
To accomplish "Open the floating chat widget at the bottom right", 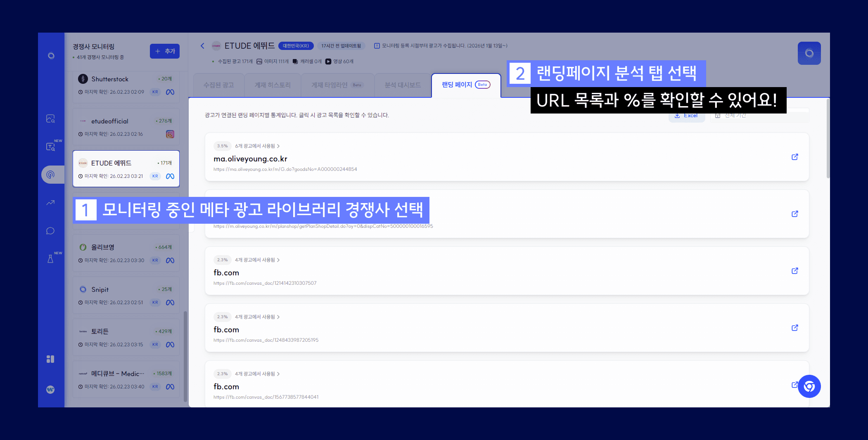I will click(809, 386).
